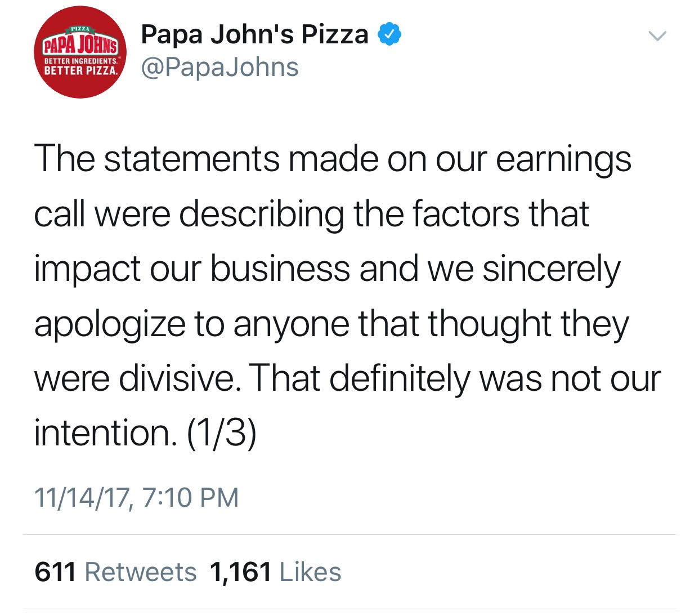The height and width of the screenshot is (616, 699).
Task: Open the Papa John's round logo avatar
Action: (x=81, y=52)
